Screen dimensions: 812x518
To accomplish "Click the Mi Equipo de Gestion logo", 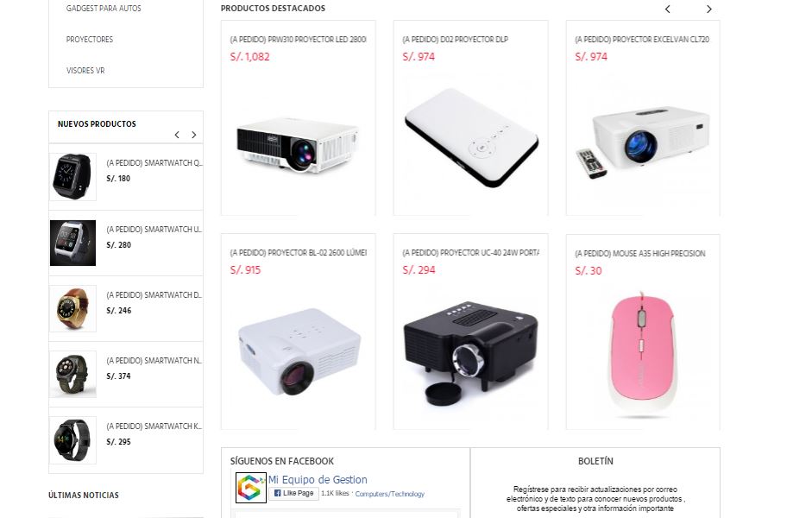I will (251, 488).
